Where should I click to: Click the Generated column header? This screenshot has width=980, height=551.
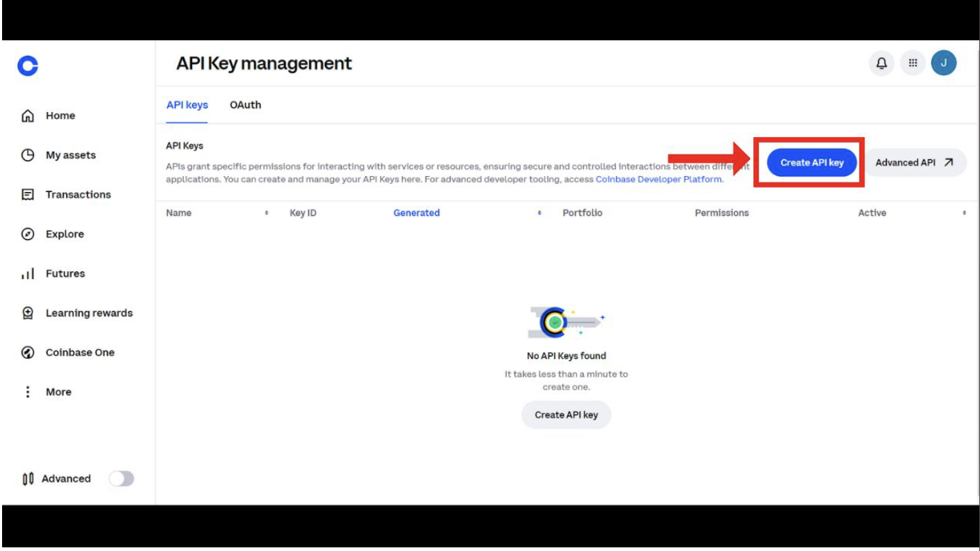tap(416, 213)
